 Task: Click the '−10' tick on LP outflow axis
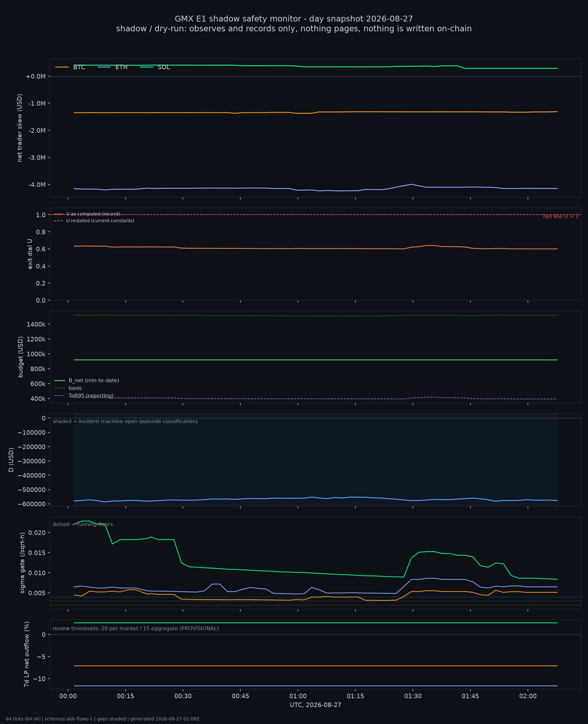pos(39,679)
